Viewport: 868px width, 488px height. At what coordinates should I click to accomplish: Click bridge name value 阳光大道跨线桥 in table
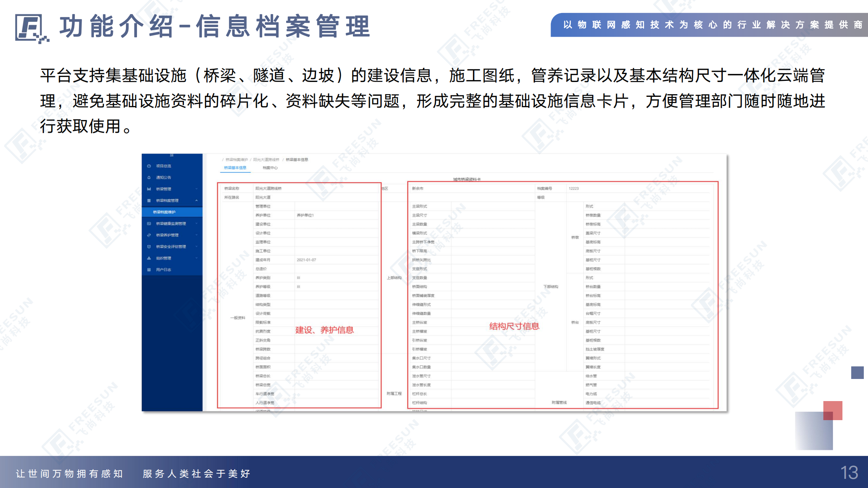(268, 189)
